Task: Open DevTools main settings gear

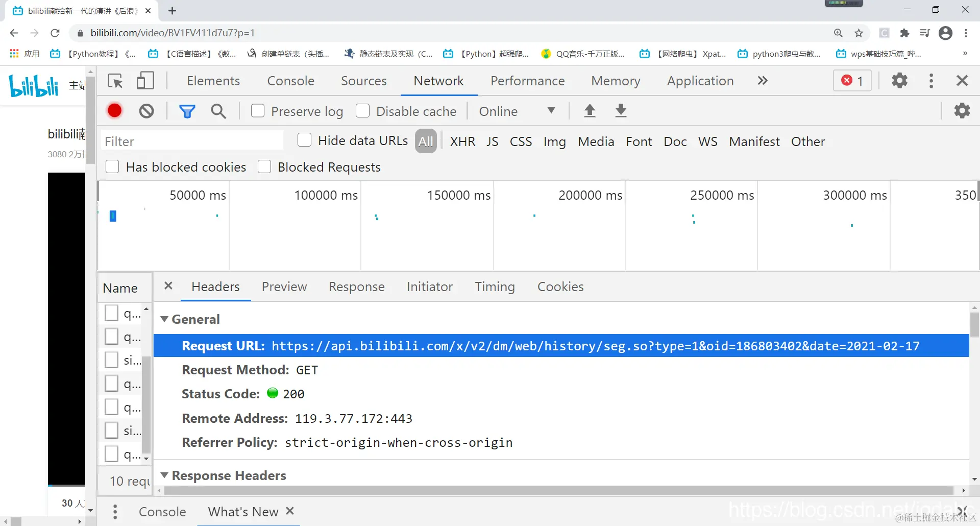Action: coord(899,81)
